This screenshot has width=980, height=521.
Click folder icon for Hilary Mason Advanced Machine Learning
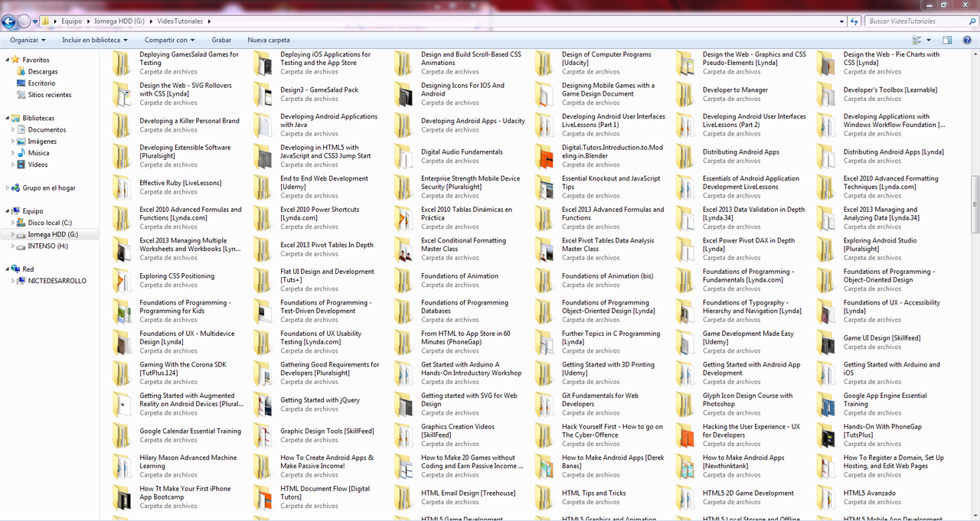(122, 466)
